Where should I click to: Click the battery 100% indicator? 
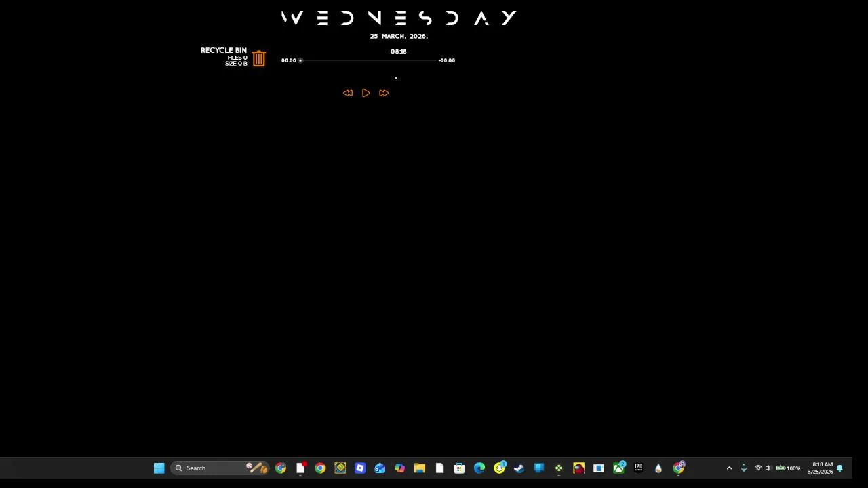[788, 468]
